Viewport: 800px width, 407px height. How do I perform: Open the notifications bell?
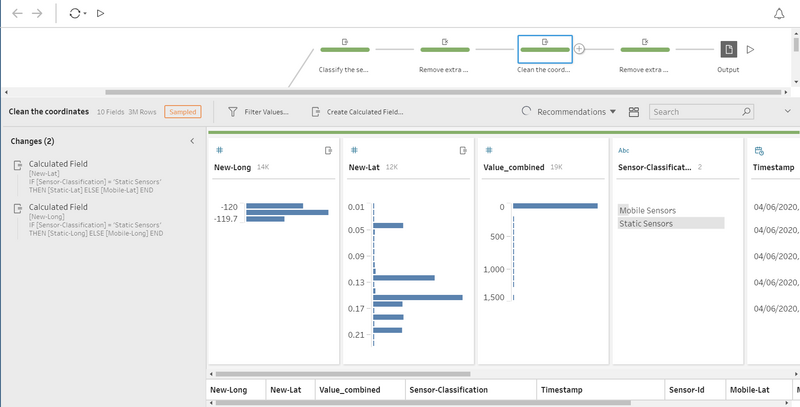[x=779, y=14]
